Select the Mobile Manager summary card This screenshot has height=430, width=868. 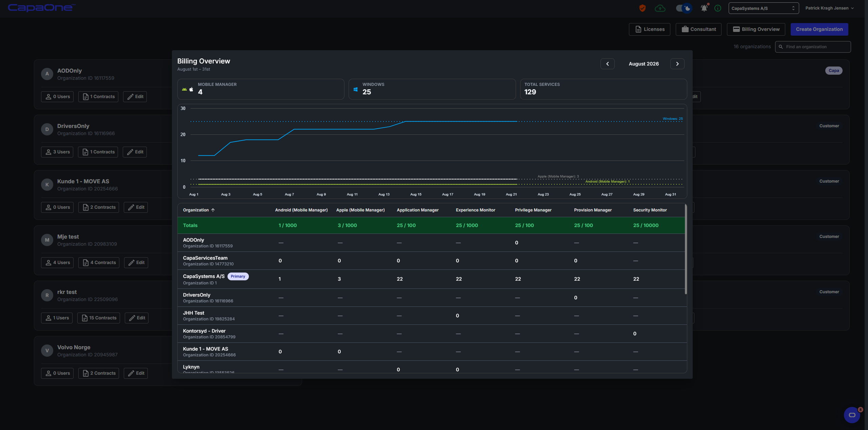(261, 89)
